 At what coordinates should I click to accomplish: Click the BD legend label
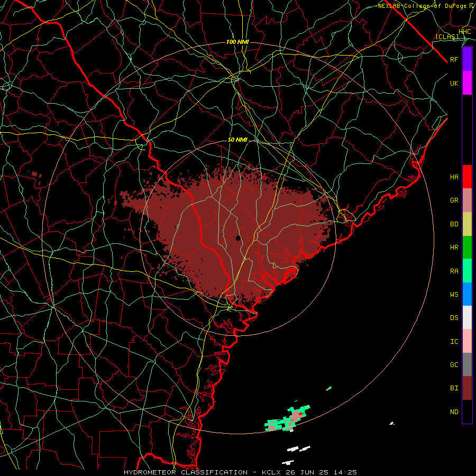pyautogui.click(x=454, y=224)
